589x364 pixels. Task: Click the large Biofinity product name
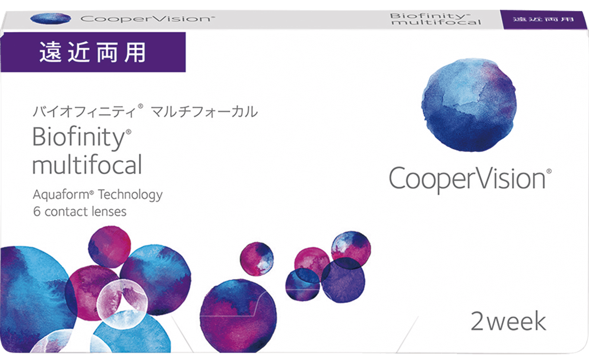coord(82,138)
